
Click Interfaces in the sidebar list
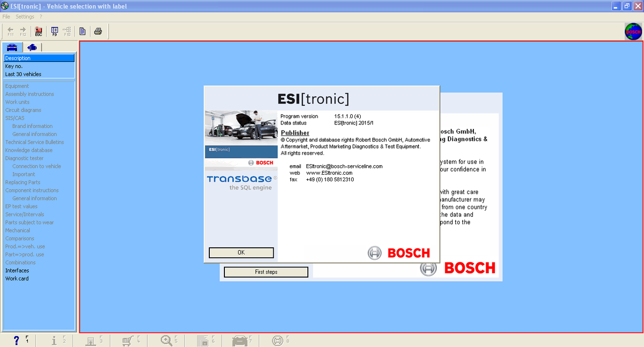click(x=17, y=270)
